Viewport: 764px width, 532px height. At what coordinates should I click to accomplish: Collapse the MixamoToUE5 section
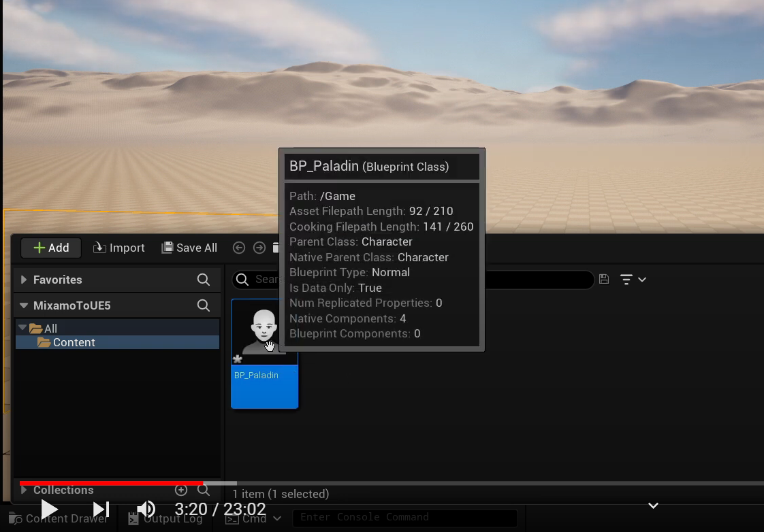click(23, 305)
